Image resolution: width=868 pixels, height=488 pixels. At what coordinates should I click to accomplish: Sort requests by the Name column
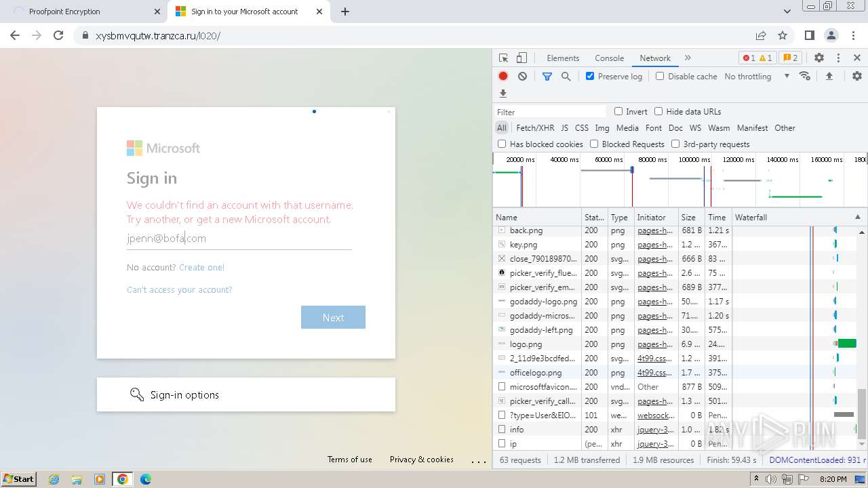tap(538, 217)
